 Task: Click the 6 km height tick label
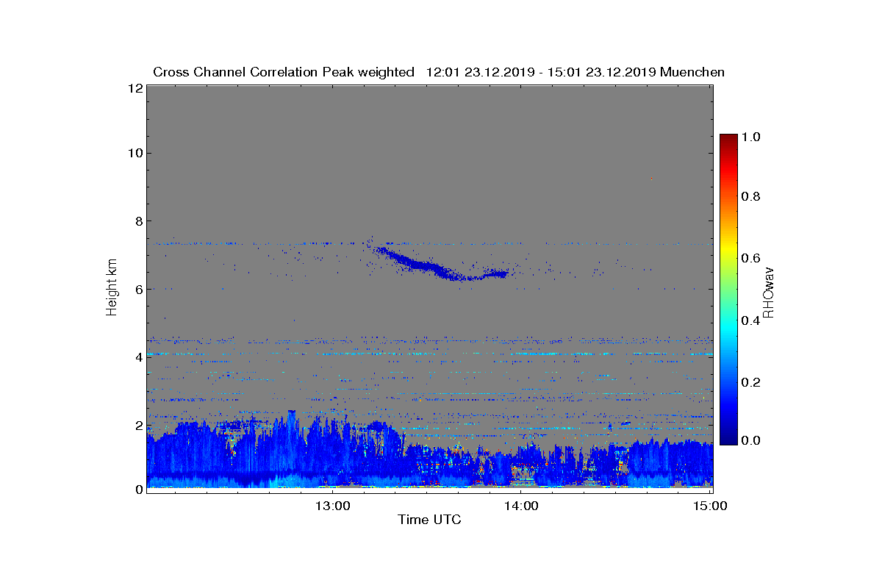point(138,289)
